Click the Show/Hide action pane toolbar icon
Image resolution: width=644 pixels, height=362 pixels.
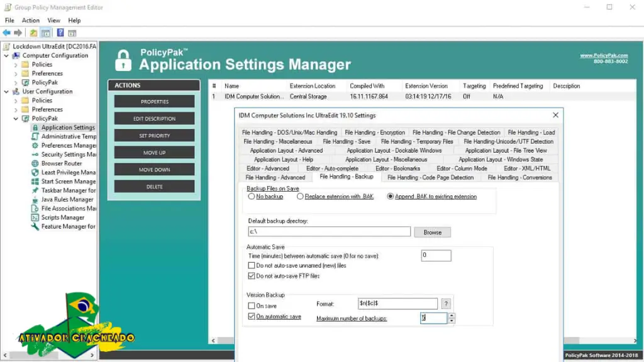pyautogui.click(x=72, y=33)
